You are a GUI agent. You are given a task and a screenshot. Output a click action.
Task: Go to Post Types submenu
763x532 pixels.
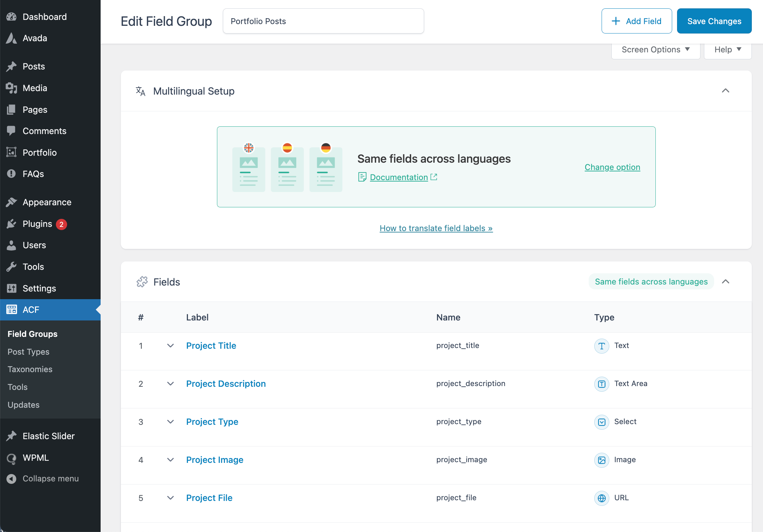coord(29,352)
